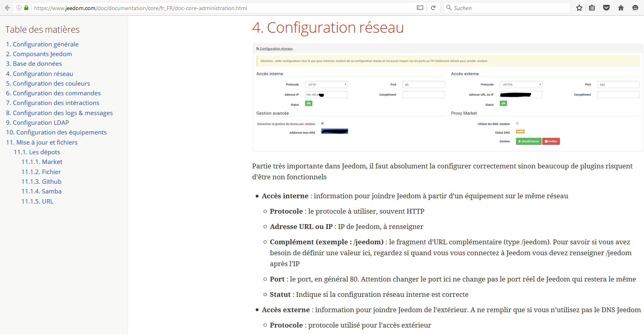
Task: Open '11.1.4. Samba' subsection link
Action: tap(41, 191)
